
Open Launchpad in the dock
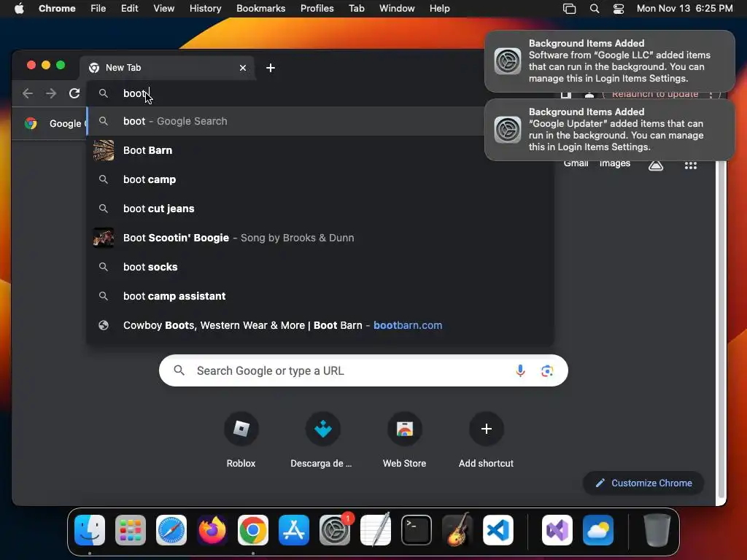131,530
